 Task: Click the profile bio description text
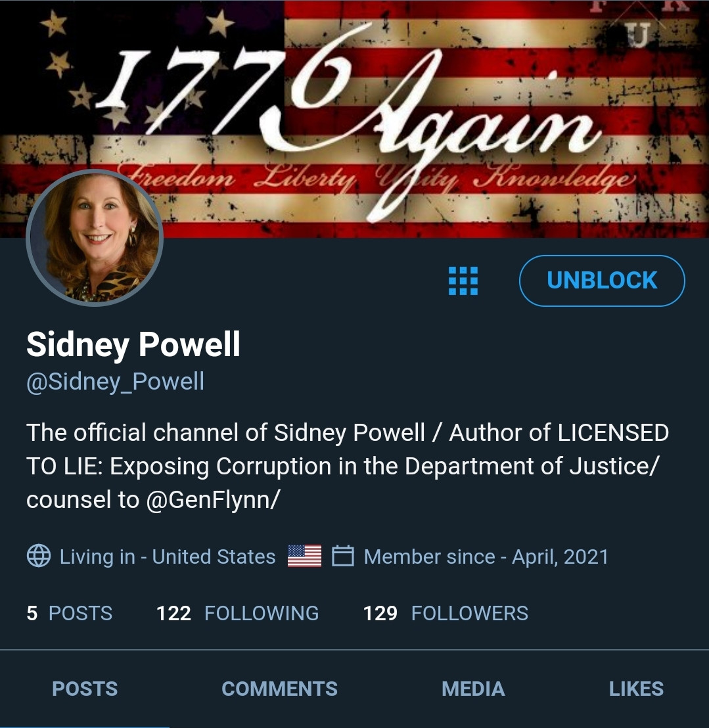point(348,466)
